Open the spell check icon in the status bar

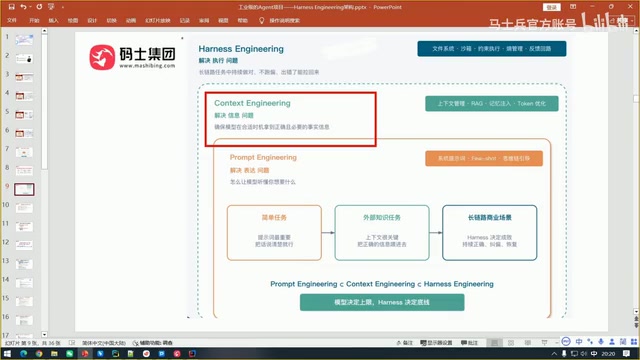[72, 343]
